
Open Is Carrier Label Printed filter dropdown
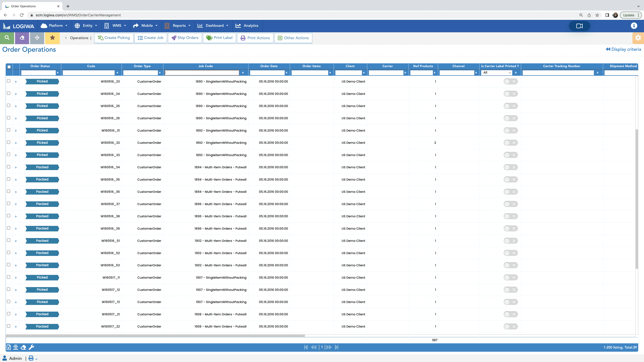click(497, 73)
